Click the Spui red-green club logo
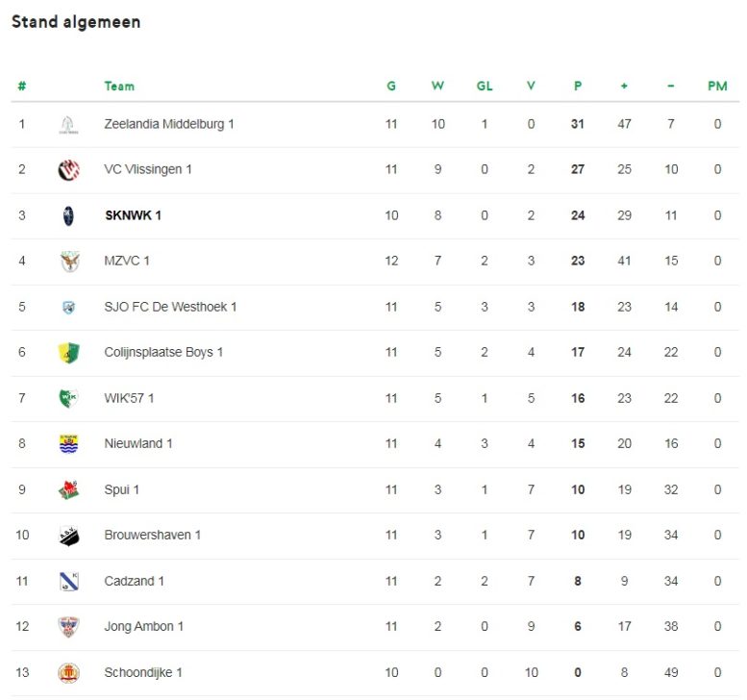The image size is (747, 700). pyautogui.click(x=68, y=489)
